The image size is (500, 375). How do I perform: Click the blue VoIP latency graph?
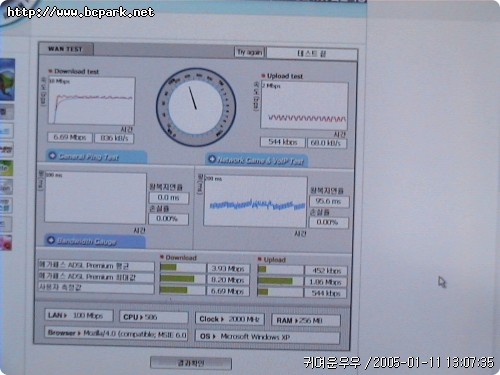point(255,201)
